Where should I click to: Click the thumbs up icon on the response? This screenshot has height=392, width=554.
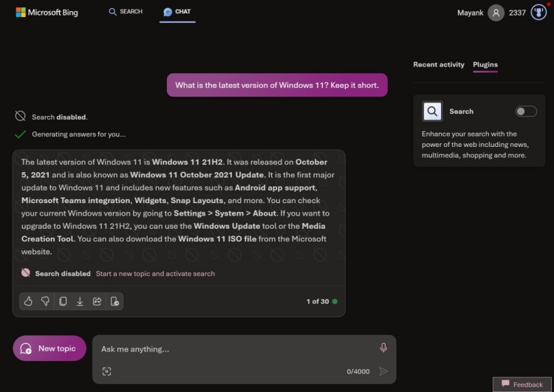(x=28, y=301)
